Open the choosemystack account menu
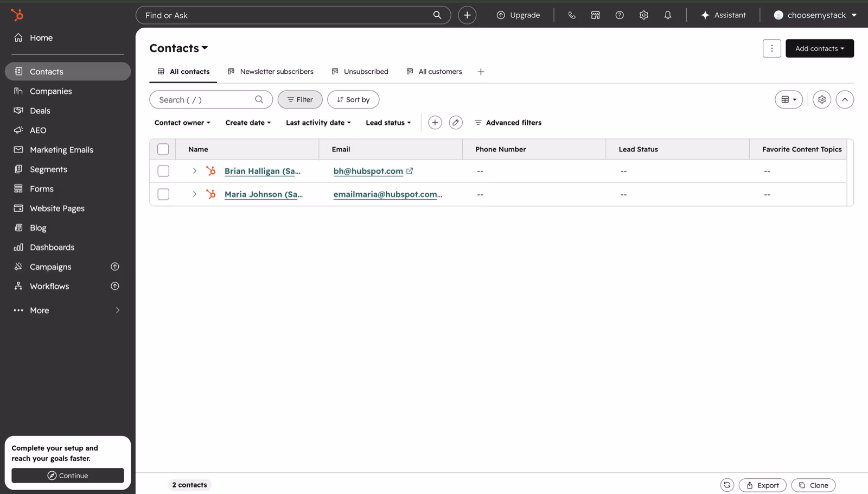The image size is (868, 494). tap(815, 15)
